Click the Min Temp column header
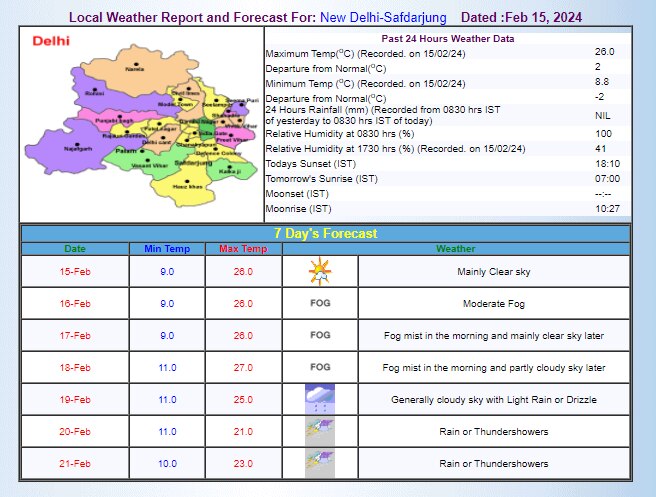 tap(167, 248)
